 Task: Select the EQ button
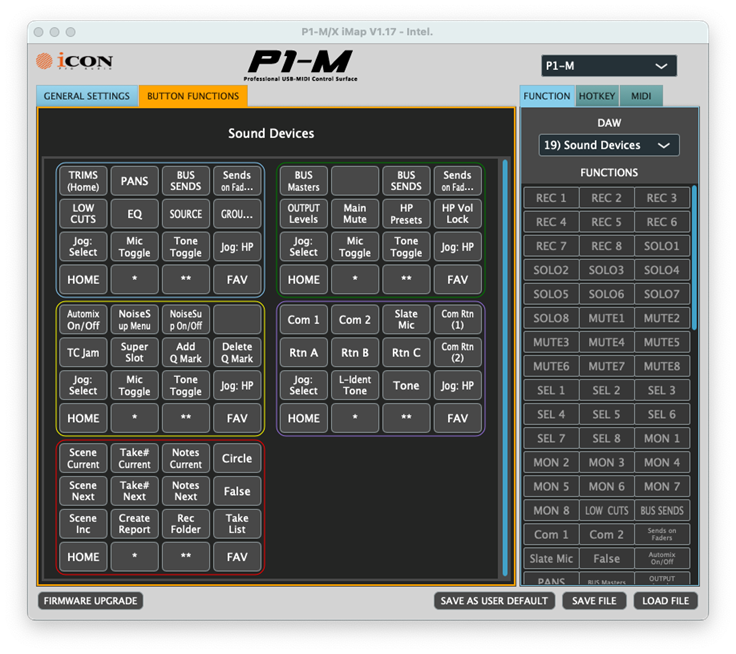click(134, 214)
